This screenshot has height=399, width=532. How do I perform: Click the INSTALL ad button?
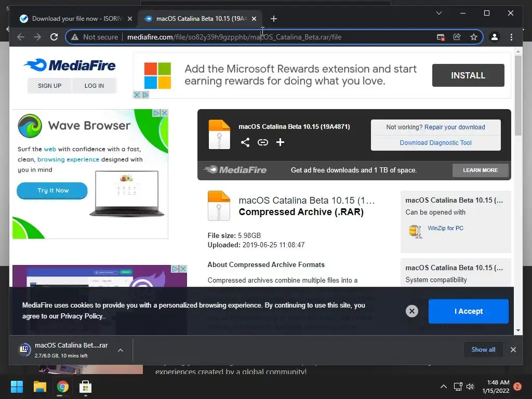point(468,75)
